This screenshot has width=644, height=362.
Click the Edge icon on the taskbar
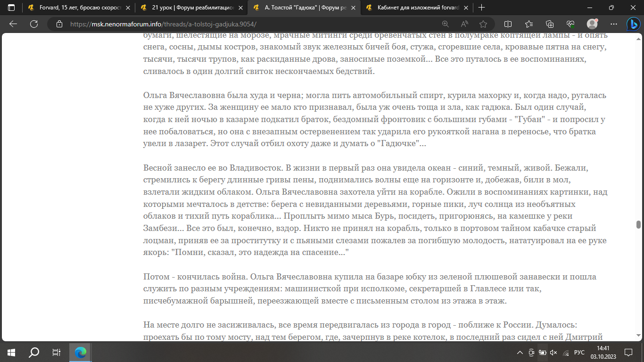tap(81, 352)
